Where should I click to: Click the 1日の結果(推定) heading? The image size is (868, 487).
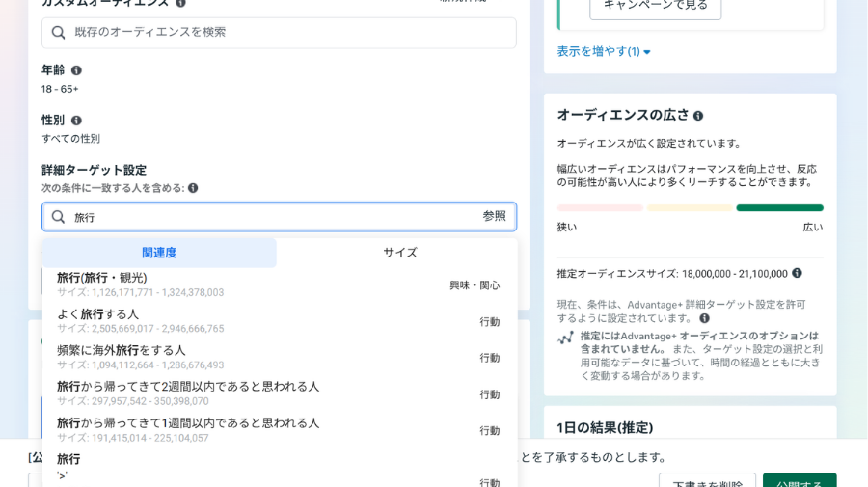[605, 428]
